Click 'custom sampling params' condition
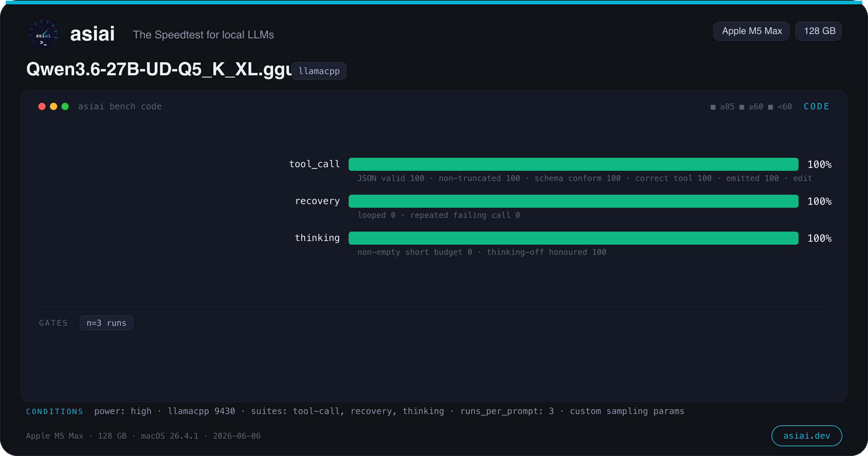 627,411
